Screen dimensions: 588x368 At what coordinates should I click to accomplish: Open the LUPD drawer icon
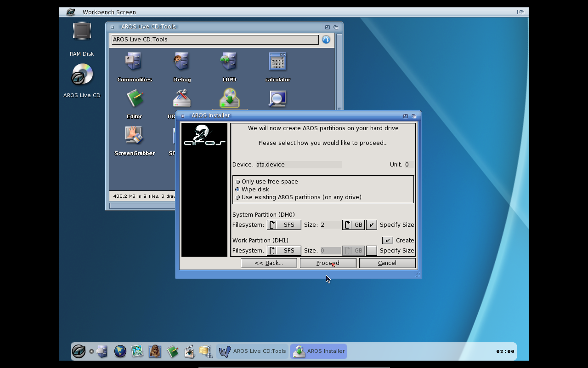coord(229,61)
